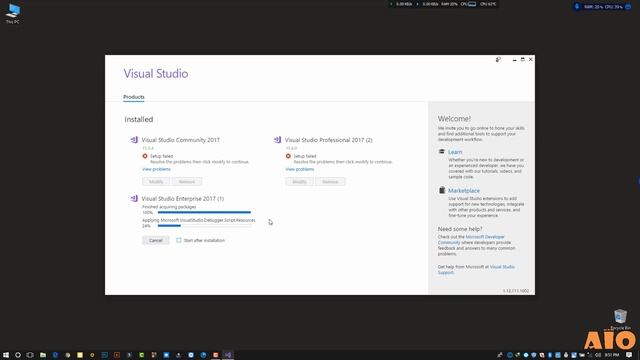Open the Windows Start menu
The height and width of the screenshot is (360, 640).
pyautogui.click(x=6, y=355)
